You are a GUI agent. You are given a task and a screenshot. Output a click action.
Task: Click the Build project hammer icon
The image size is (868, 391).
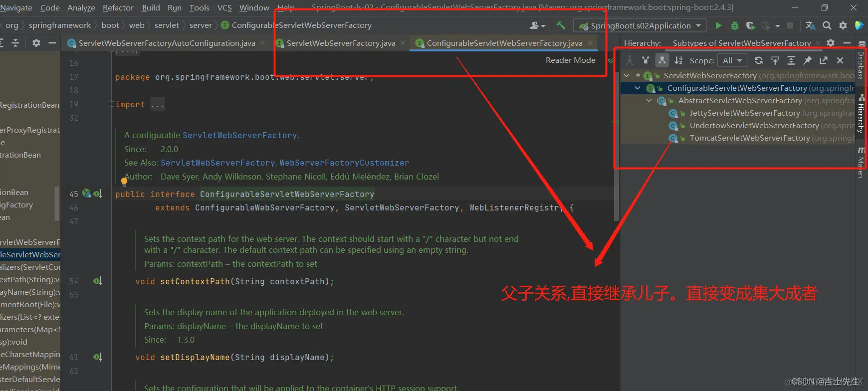(561, 25)
